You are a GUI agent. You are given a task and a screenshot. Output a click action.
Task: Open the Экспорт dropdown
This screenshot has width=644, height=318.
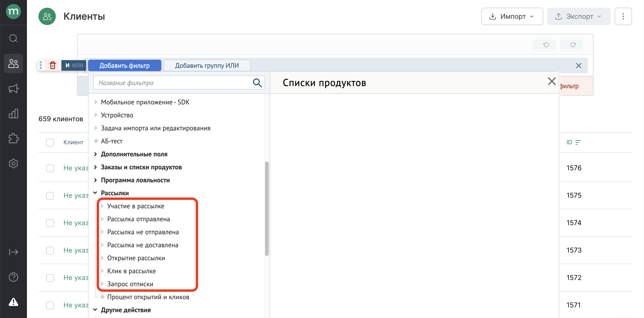point(579,17)
